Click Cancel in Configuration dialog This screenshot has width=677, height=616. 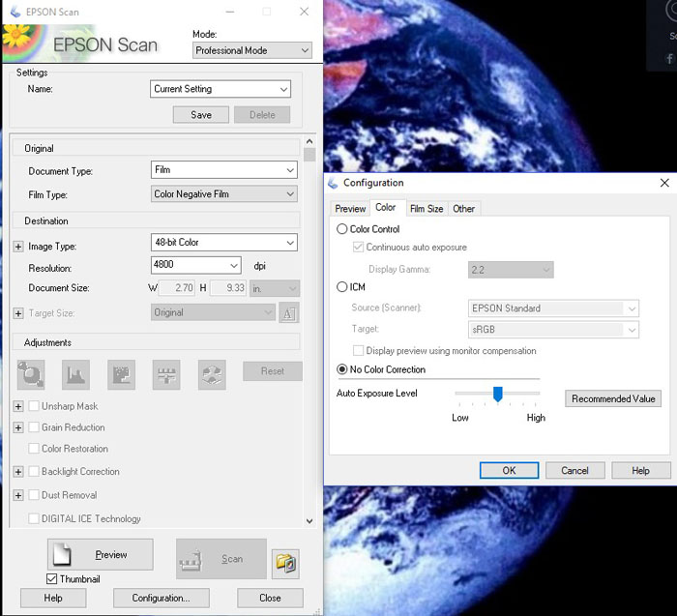(x=574, y=470)
